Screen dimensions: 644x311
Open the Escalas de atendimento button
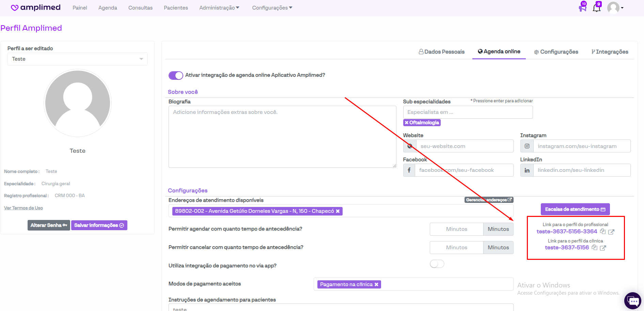tap(575, 209)
